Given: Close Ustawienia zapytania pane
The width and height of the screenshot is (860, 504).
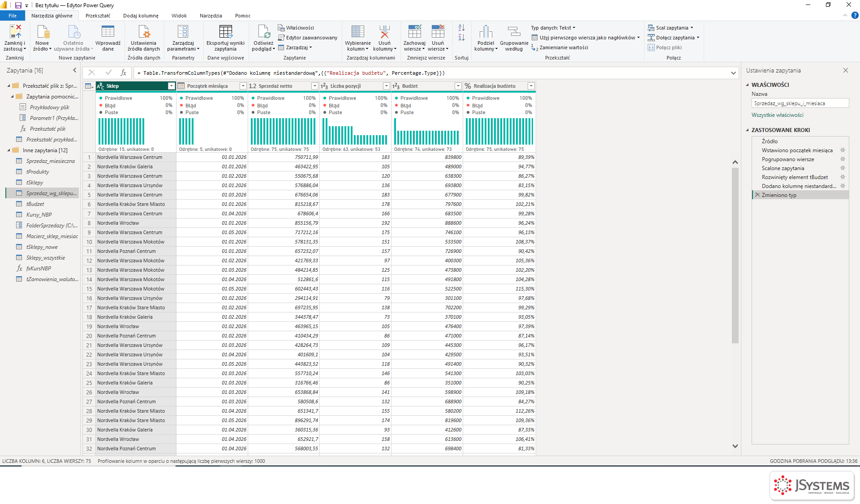Looking at the screenshot, I should [846, 70].
